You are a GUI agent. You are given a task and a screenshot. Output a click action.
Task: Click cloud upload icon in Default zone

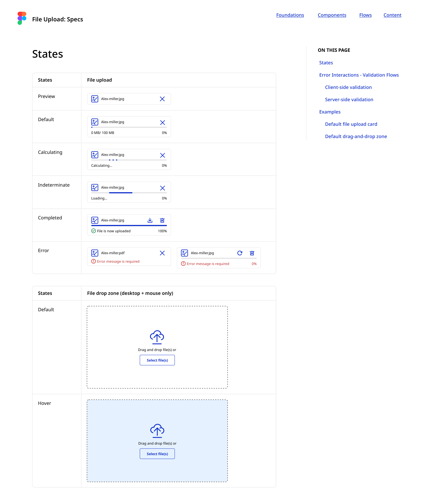point(157,337)
